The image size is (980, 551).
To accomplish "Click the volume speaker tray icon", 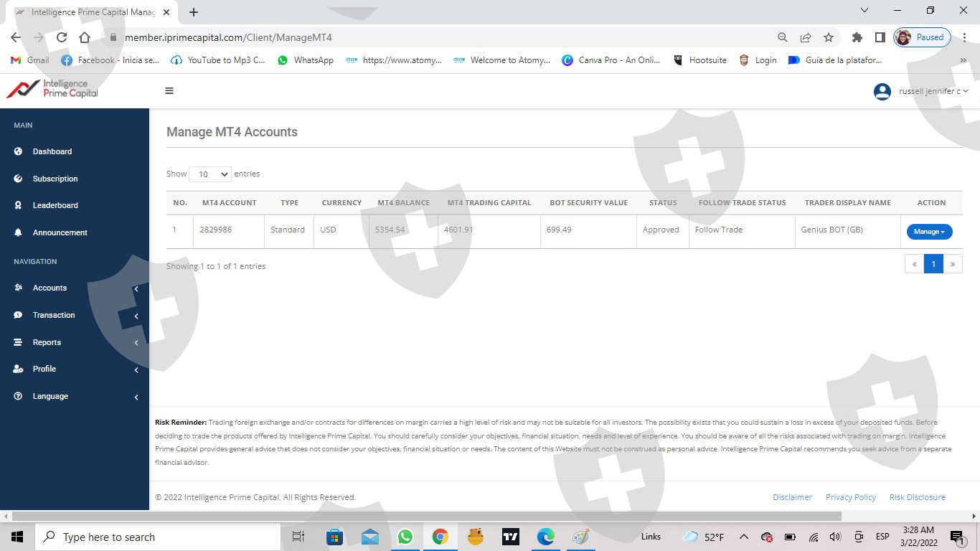I will [835, 537].
